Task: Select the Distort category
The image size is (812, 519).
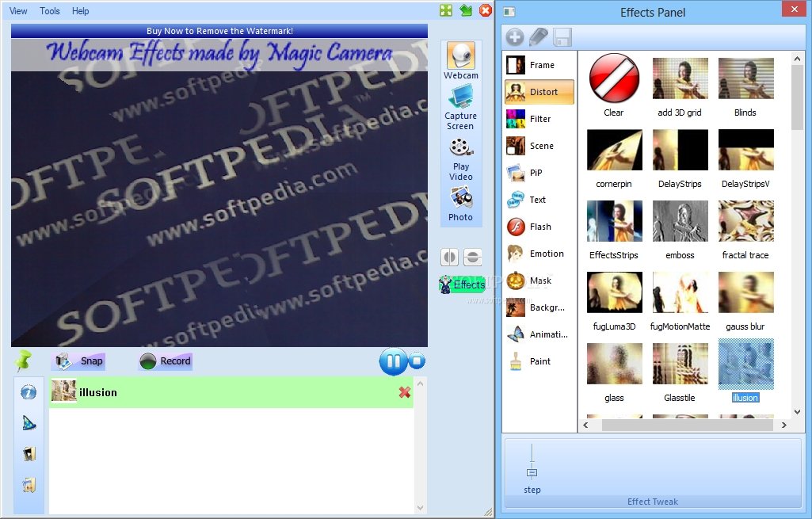Action: (x=539, y=92)
